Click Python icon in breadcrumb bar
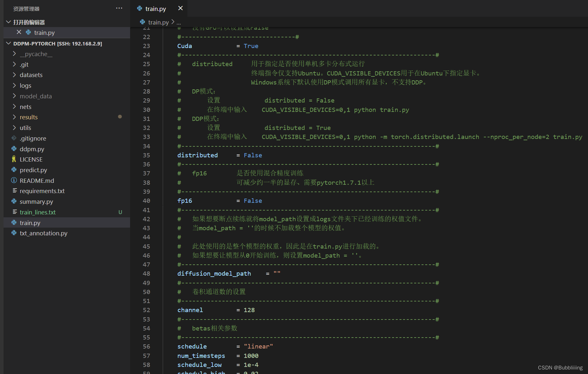588x374 pixels. pyautogui.click(x=142, y=22)
